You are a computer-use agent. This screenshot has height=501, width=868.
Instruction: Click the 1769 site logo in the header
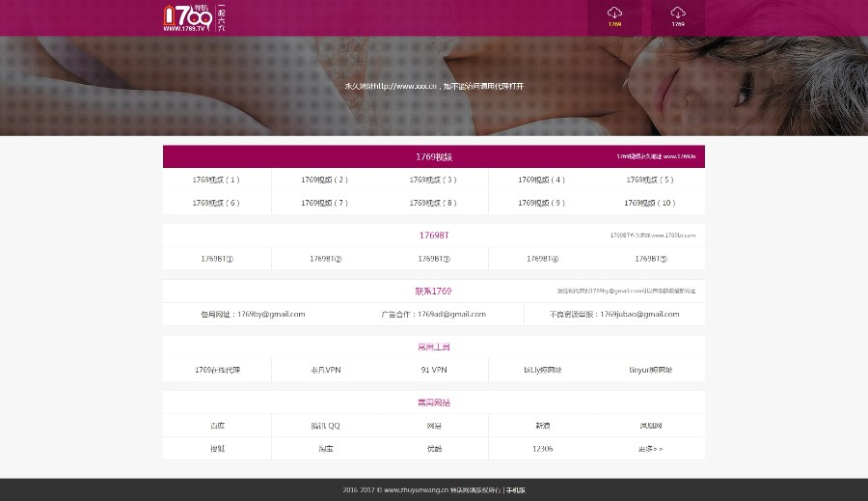point(194,17)
